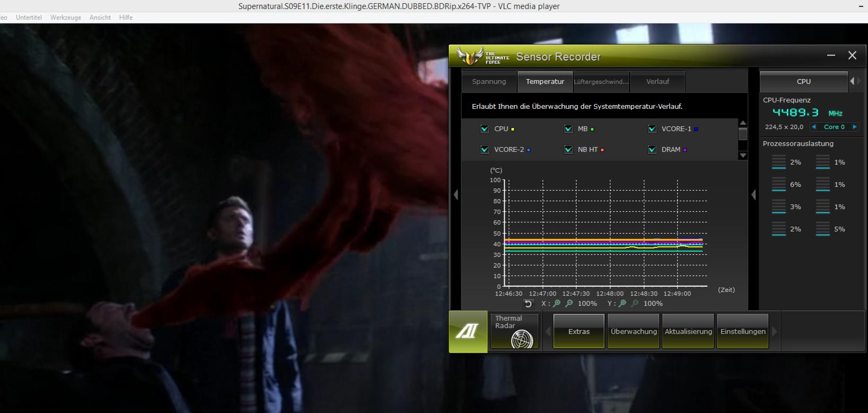Uncheck the NB HT temperature checkbox

click(x=568, y=150)
